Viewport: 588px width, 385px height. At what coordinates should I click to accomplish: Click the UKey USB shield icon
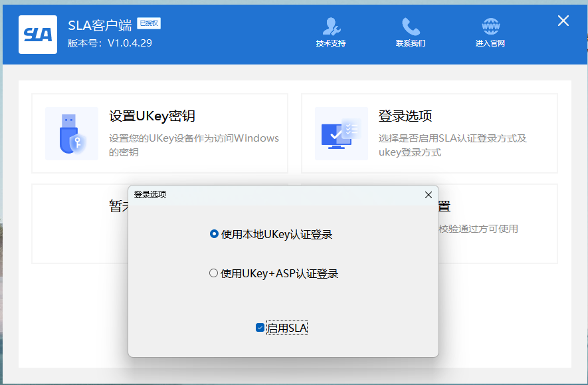(x=72, y=134)
